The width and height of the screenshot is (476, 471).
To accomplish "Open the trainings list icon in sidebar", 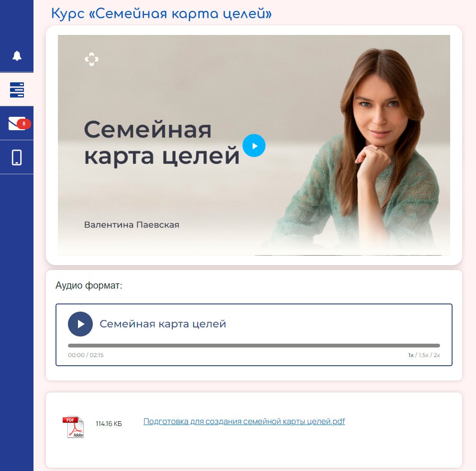I will [x=17, y=90].
